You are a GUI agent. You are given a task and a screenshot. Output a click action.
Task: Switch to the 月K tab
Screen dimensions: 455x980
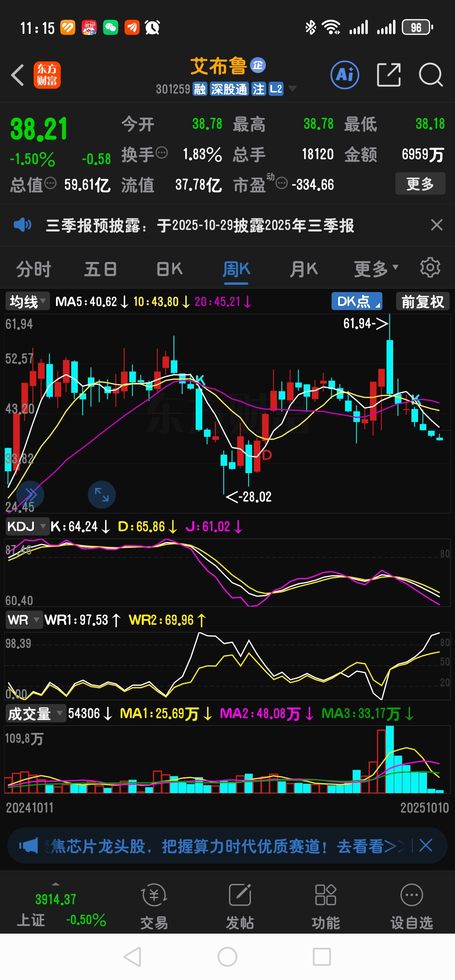[x=303, y=269]
